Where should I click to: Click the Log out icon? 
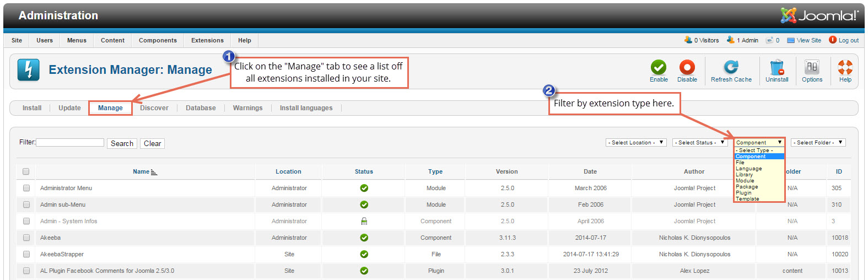click(833, 40)
